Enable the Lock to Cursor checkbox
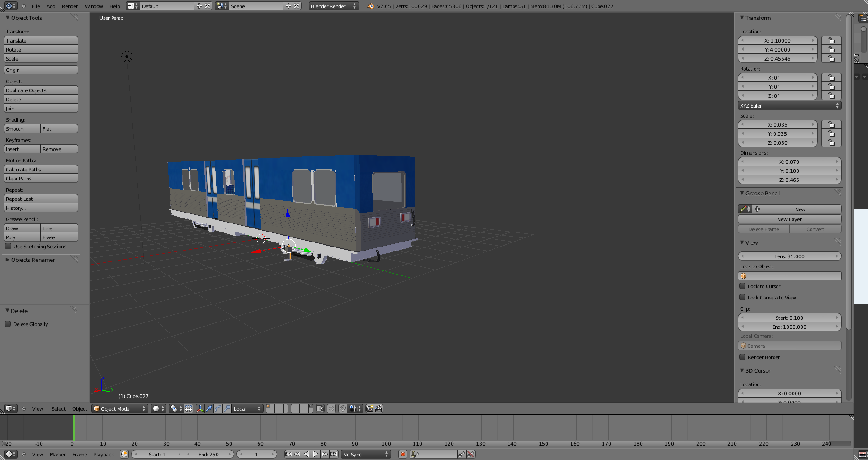 pyautogui.click(x=742, y=286)
